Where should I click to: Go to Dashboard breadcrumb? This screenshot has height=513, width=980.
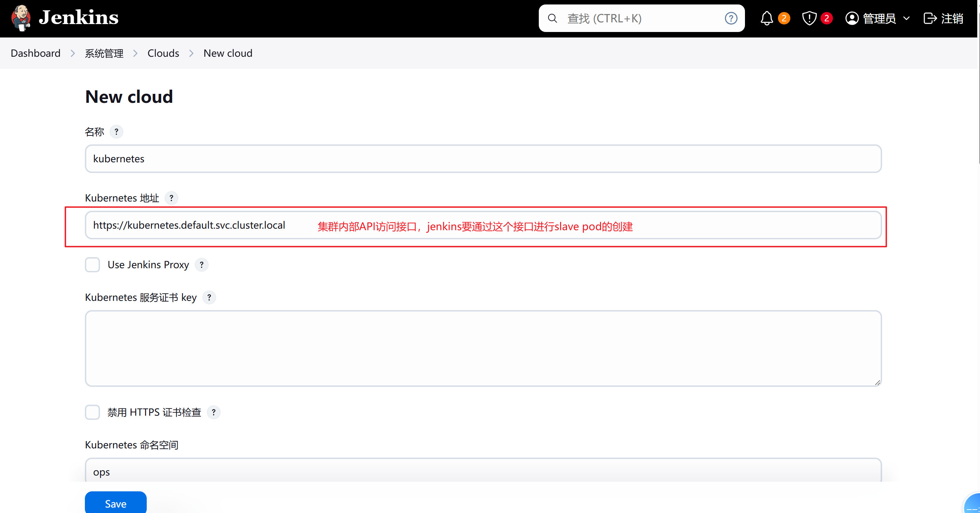35,53
